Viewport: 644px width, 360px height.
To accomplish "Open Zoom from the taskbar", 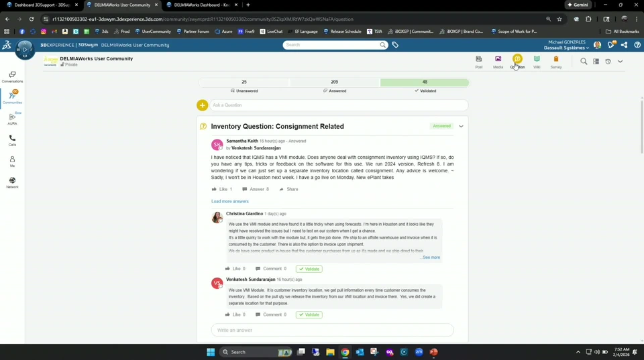I will click(419, 352).
